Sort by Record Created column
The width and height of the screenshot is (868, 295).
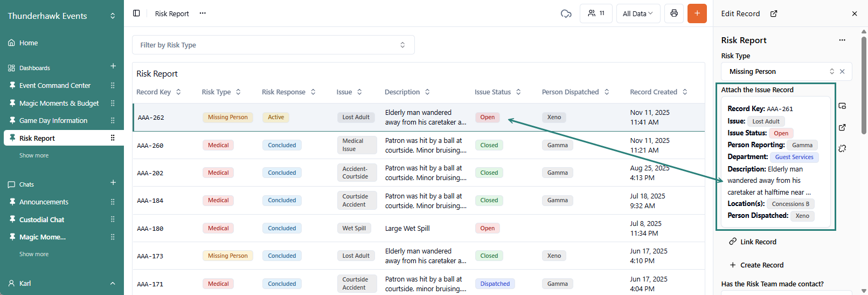point(685,92)
